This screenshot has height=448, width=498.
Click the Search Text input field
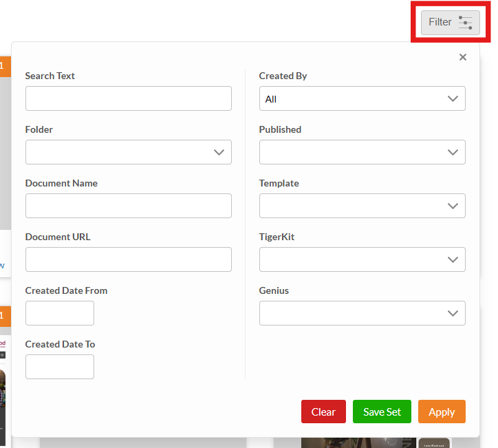129,98
